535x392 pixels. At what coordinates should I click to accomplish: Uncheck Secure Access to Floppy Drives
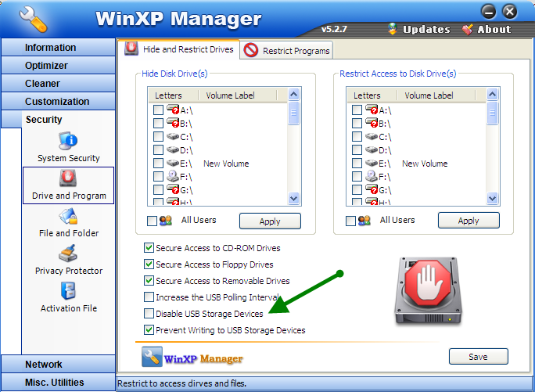[149, 264]
